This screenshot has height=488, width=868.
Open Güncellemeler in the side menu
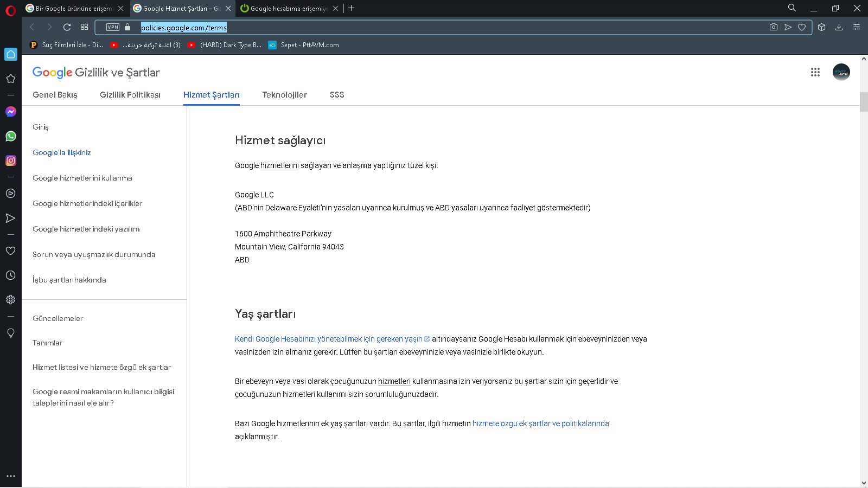pos(58,318)
